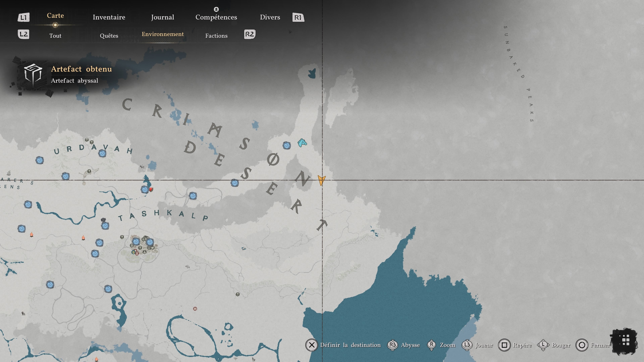Screen dimensions: 644x362
Task: Go to the Journal tab
Action: click(163, 17)
